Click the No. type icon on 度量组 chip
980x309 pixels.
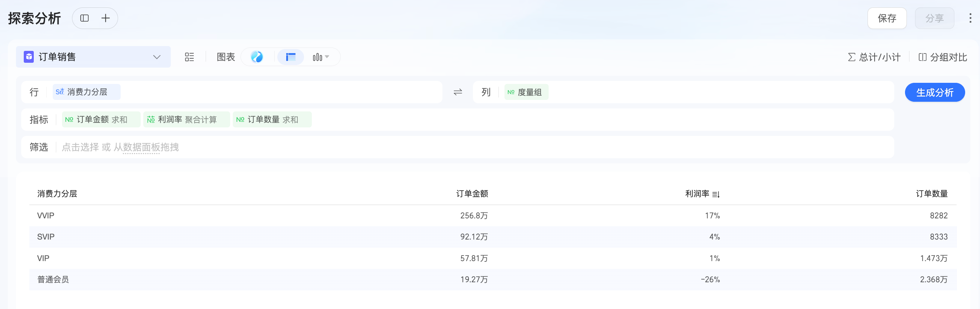point(511,92)
